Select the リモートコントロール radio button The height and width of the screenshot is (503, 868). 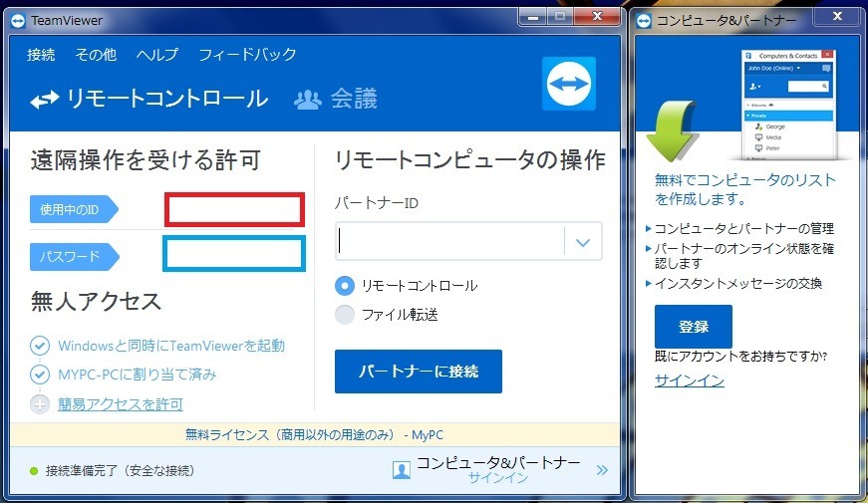[x=345, y=286]
